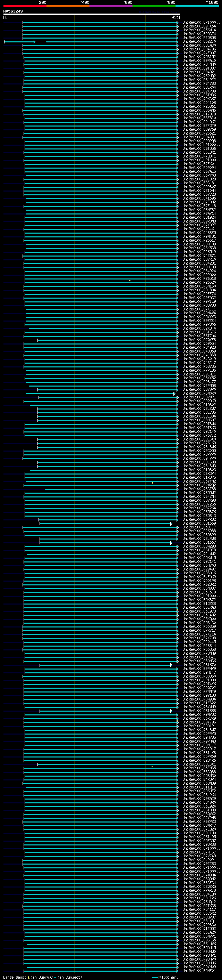Select the UniRef100_O65843 label

click(199, 516)
